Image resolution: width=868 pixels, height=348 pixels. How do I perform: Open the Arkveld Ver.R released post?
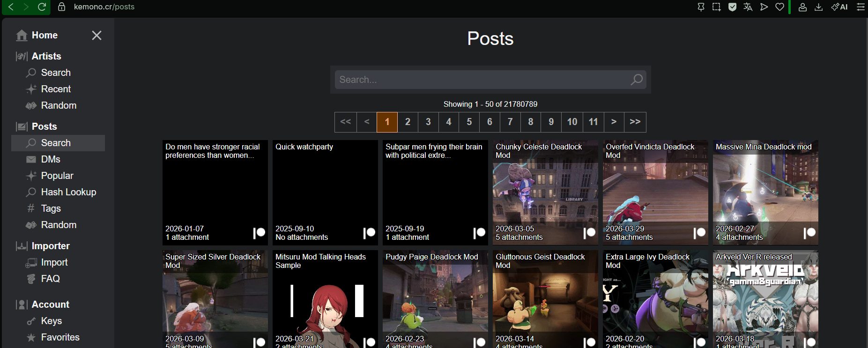tap(765, 299)
